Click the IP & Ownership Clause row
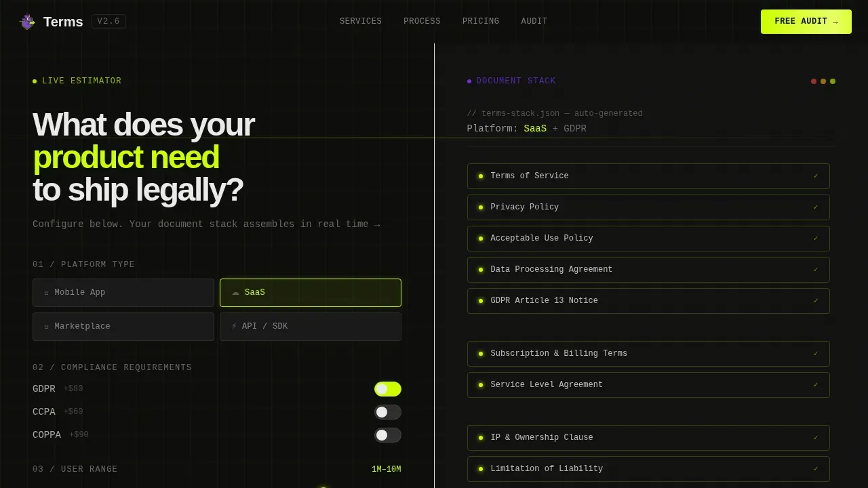The image size is (868, 488). (x=648, y=438)
